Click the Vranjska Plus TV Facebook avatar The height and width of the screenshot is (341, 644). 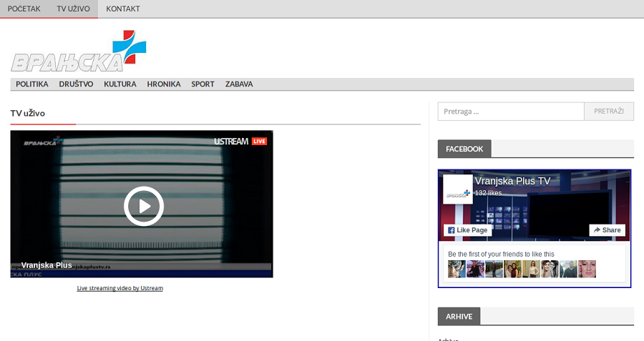[x=457, y=189]
